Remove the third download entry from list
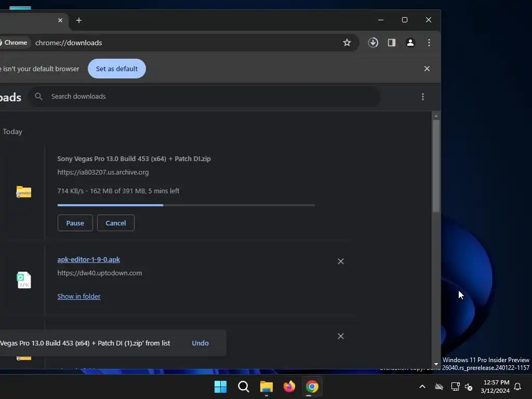This screenshot has width=532, height=399. coord(341,336)
